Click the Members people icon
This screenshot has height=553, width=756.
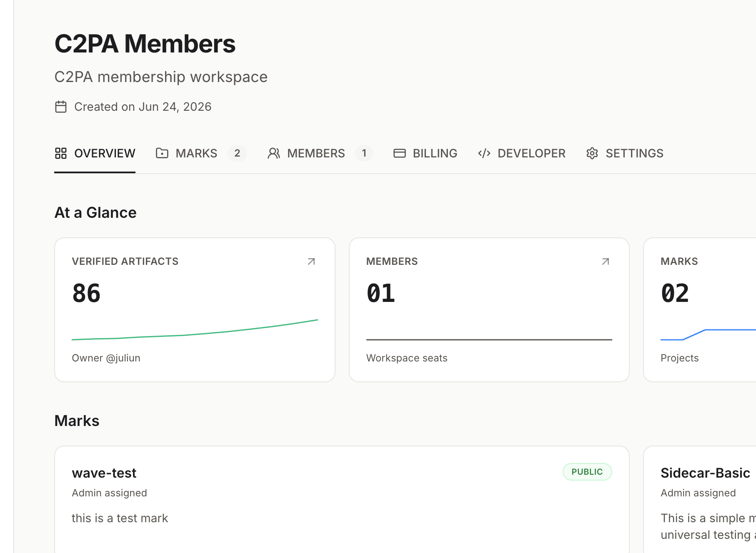[274, 153]
